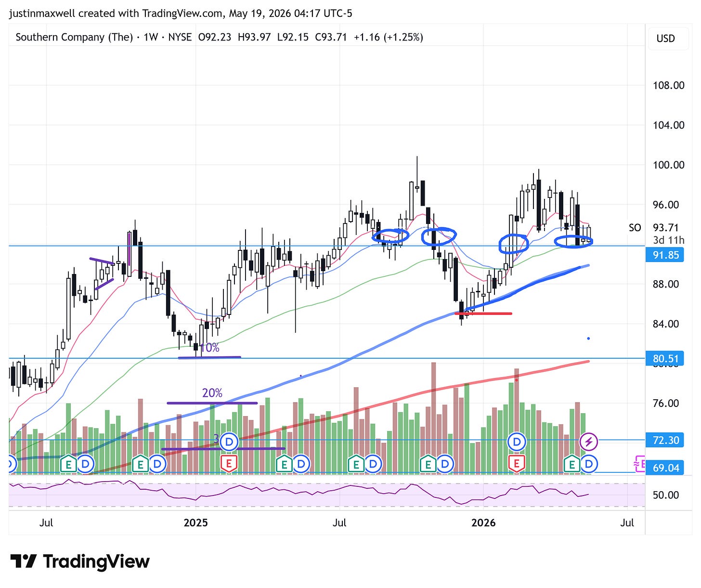Click the high value H93.97
The image size is (701, 588).
[254, 37]
